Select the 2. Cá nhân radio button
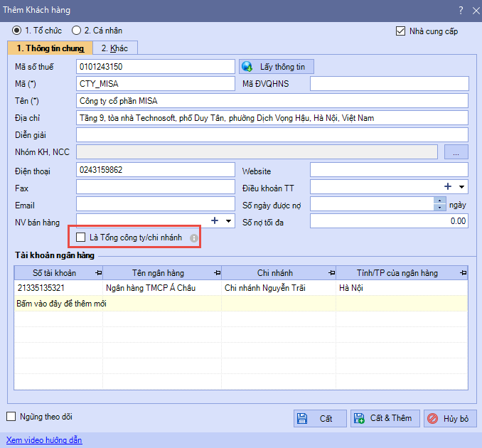Image resolution: width=482 pixels, height=448 pixels. pyautogui.click(x=76, y=31)
